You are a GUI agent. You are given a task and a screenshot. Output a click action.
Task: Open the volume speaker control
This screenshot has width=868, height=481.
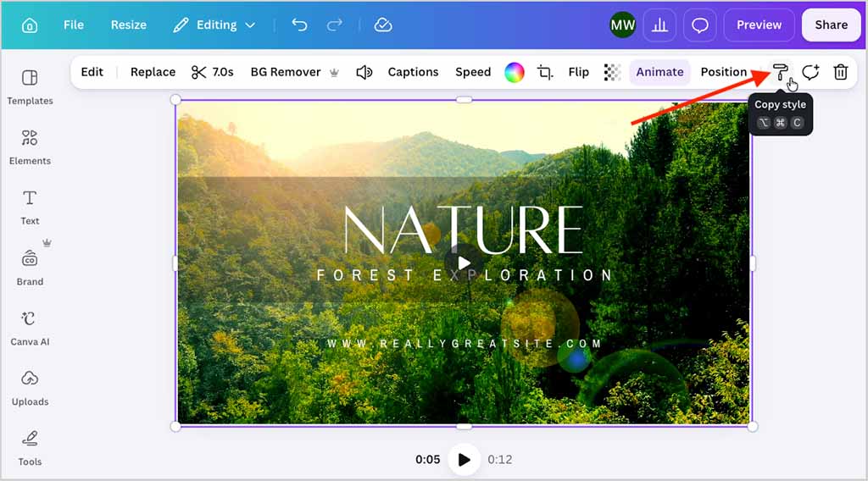(x=364, y=72)
